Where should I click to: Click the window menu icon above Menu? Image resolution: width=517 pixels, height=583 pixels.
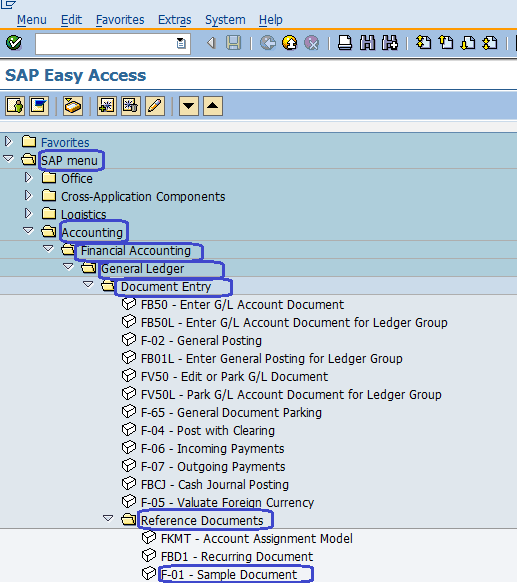(8, 4)
